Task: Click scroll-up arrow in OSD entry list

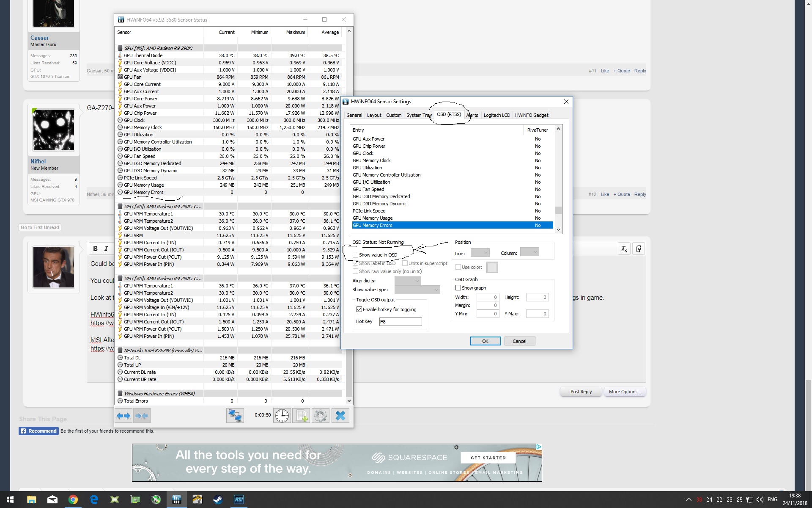Action: click(559, 129)
